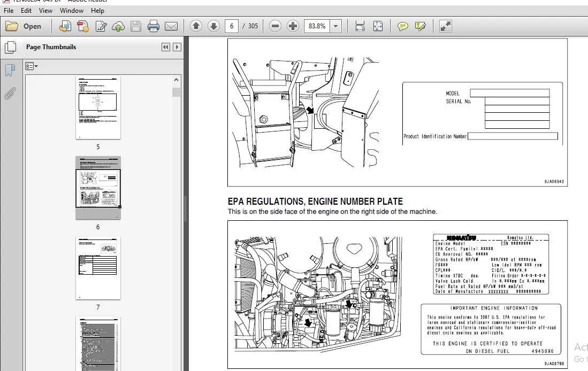Open the File menu
This screenshot has height=371, width=588.
tap(8, 11)
